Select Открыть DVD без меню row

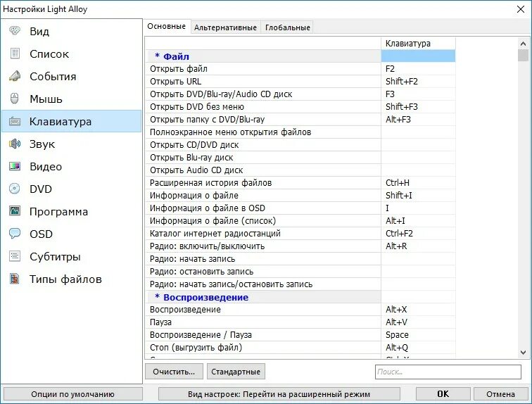(300, 107)
